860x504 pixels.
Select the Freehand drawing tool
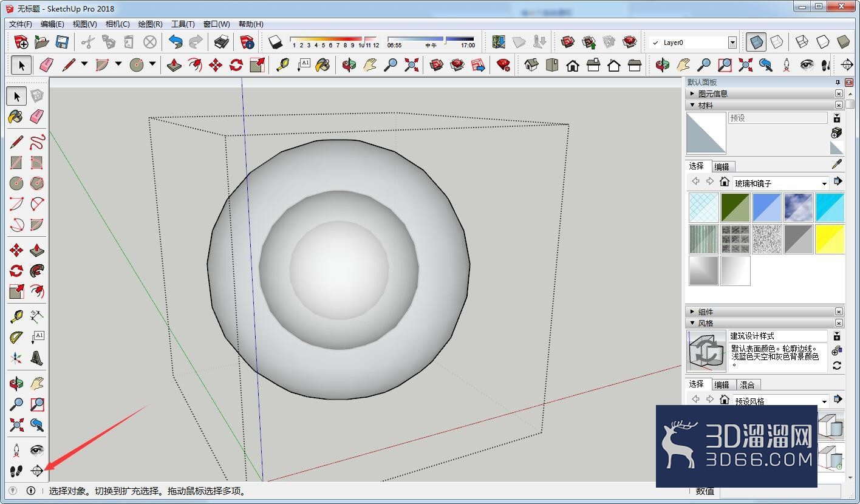tap(37, 142)
